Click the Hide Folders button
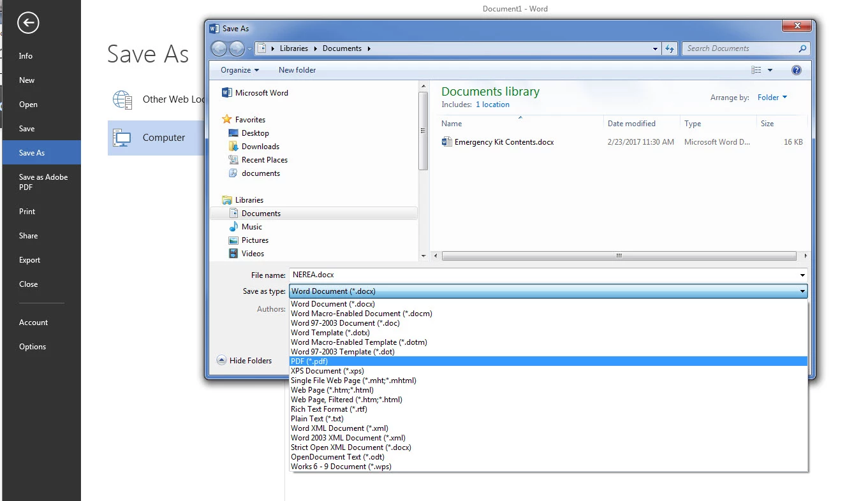The height and width of the screenshot is (501, 868). click(x=245, y=360)
